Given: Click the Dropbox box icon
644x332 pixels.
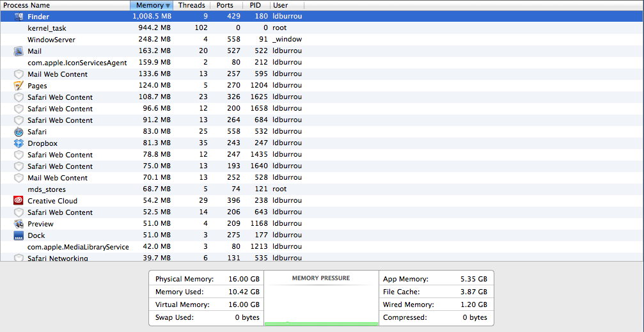Looking at the screenshot, I should point(19,143).
